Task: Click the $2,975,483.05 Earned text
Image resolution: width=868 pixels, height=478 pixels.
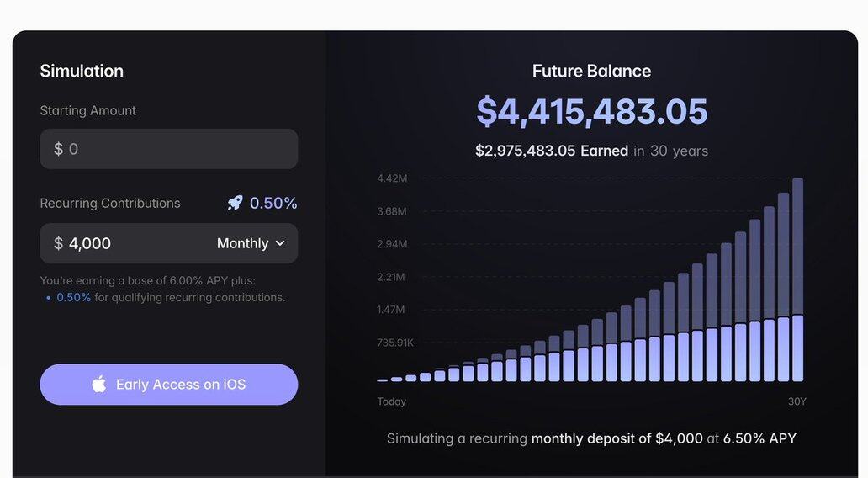Action: (x=551, y=151)
